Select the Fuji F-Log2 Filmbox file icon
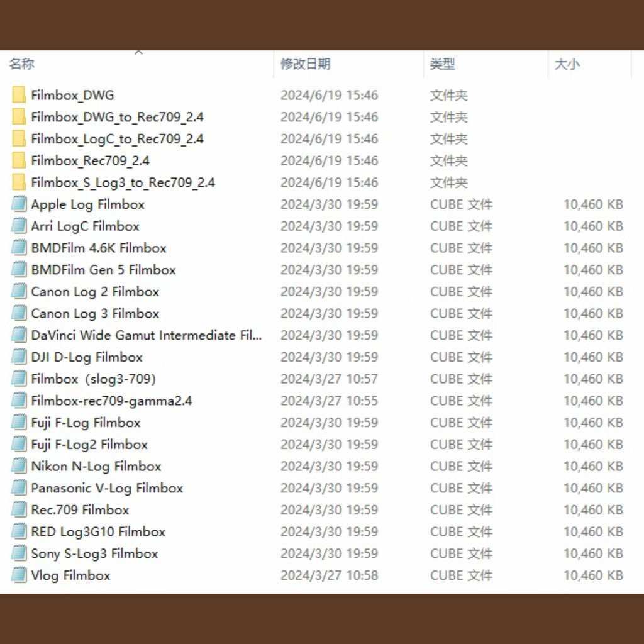Viewport: 644px width, 644px height. [18, 443]
